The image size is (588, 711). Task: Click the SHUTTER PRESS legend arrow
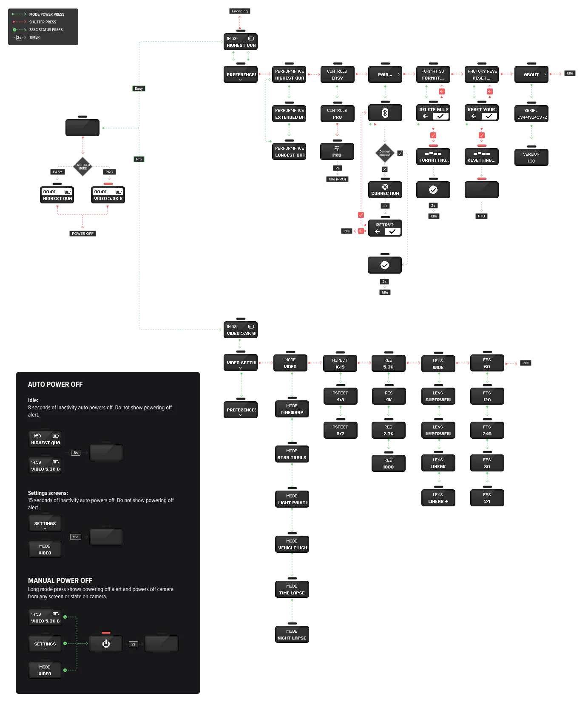coord(19,22)
